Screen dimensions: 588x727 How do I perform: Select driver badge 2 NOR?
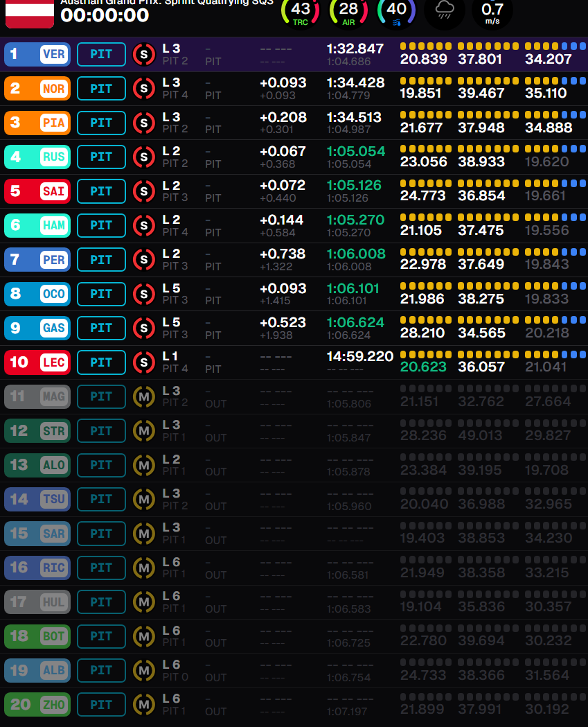pyautogui.click(x=37, y=89)
